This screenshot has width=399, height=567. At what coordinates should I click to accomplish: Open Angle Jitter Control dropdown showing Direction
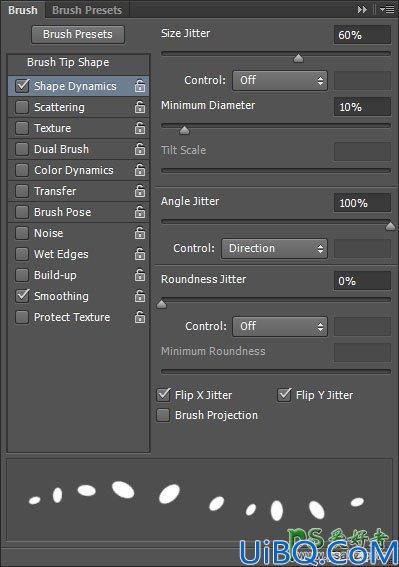(274, 248)
